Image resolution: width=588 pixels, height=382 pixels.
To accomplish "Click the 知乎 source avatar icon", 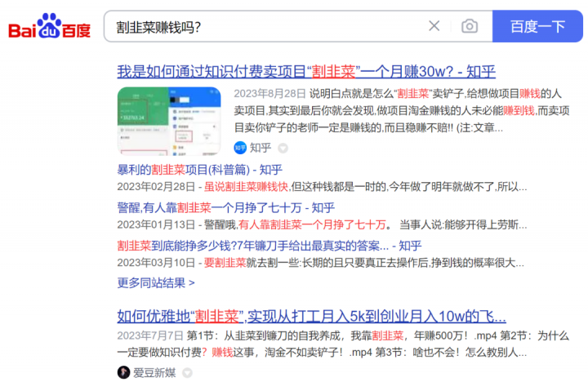I will [240, 148].
